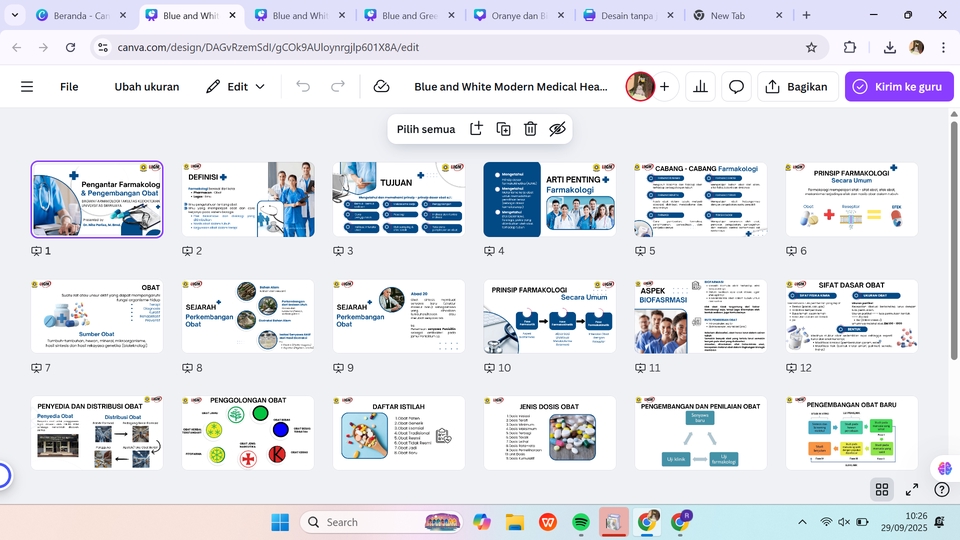Open tab search dropdown arrow

(15, 15)
